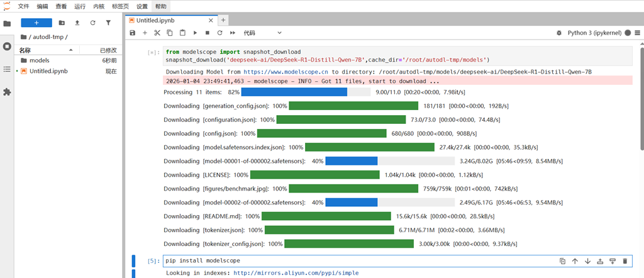Open the 编辑 menu
The image size is (644, 278).
42,6
